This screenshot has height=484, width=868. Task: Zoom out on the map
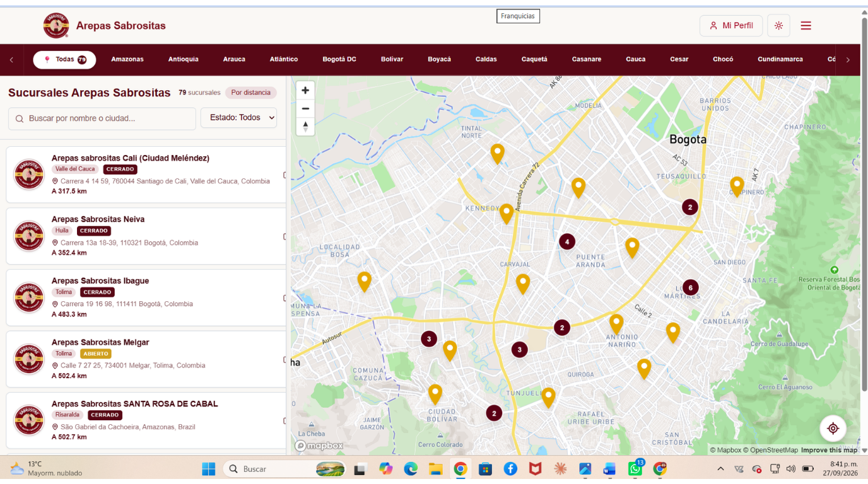coord(305,108)
